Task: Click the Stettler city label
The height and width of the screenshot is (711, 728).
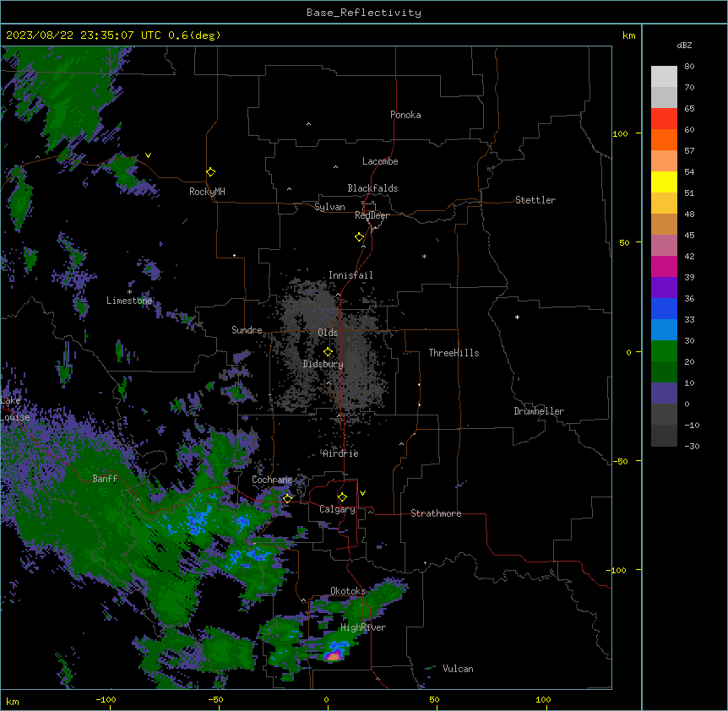Action: tap(535, 200)
